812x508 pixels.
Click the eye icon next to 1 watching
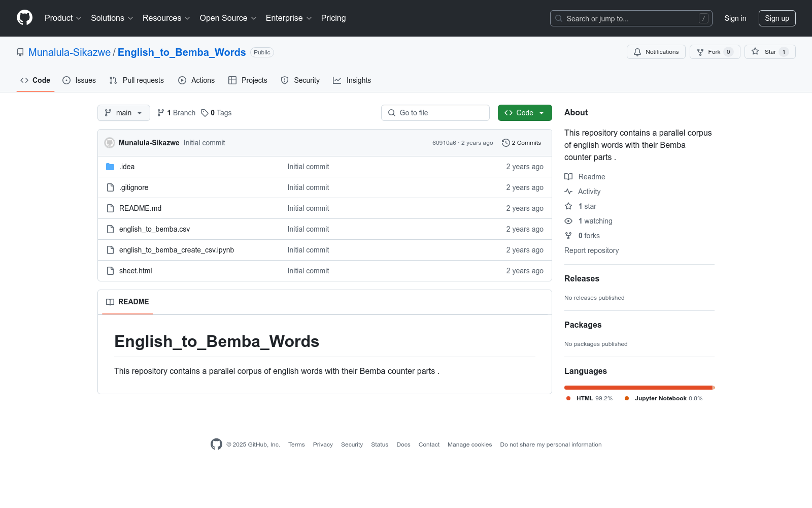(568, 221)
